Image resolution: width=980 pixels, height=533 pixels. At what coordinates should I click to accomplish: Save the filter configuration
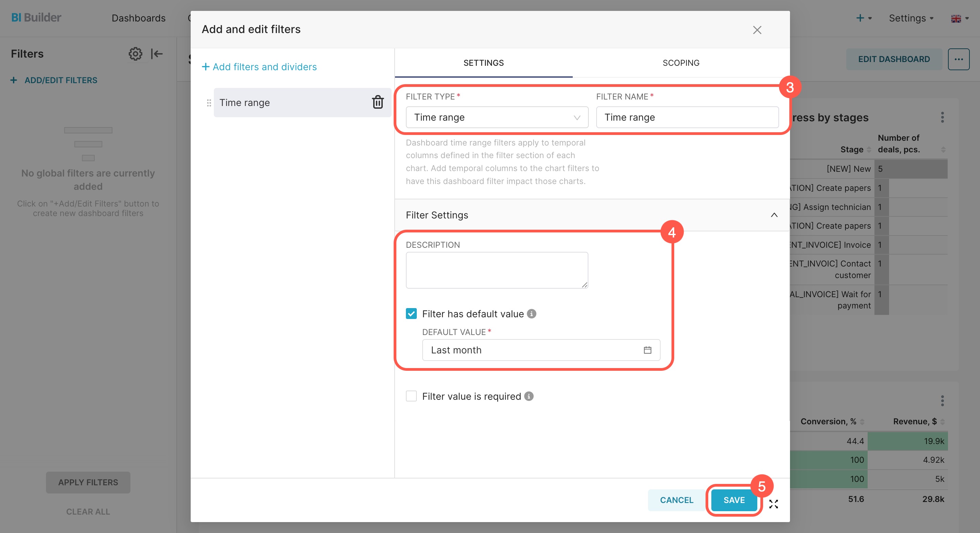click(x=733, y=500)
